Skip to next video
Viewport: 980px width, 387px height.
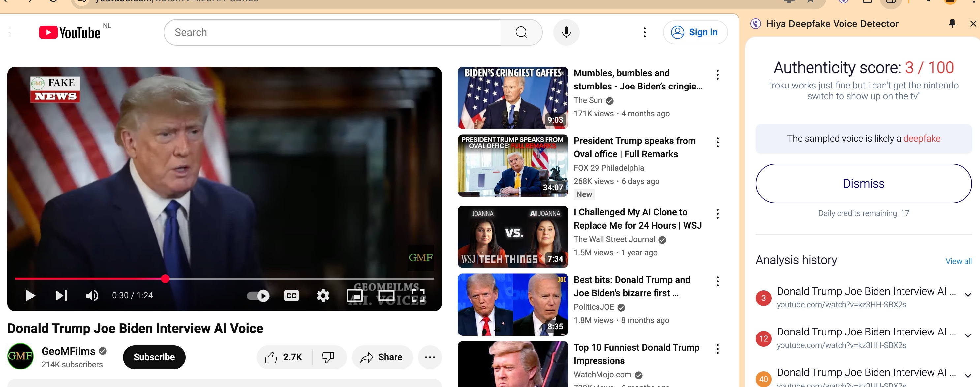coord(61,296)
